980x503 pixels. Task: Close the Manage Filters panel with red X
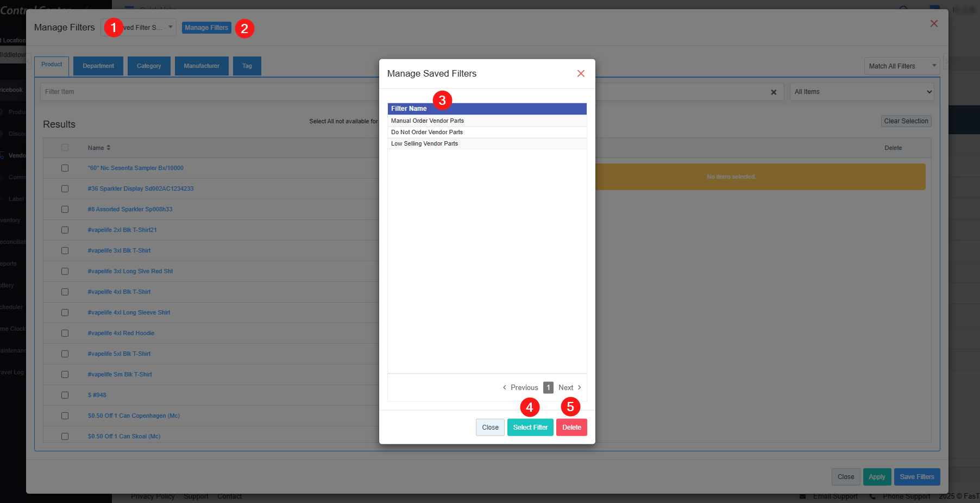tap(934, 23)
